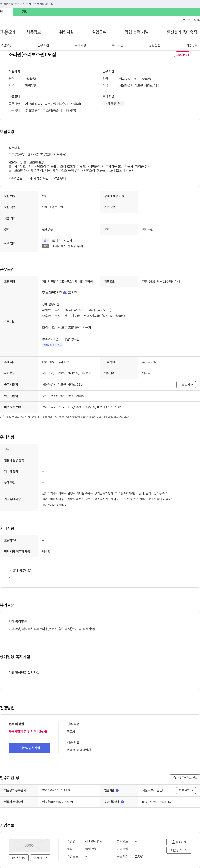Jump to the 복리후생 section tab
Viewport: 200px width, 868px height.
pyautogui.click(x=117, y=45)
